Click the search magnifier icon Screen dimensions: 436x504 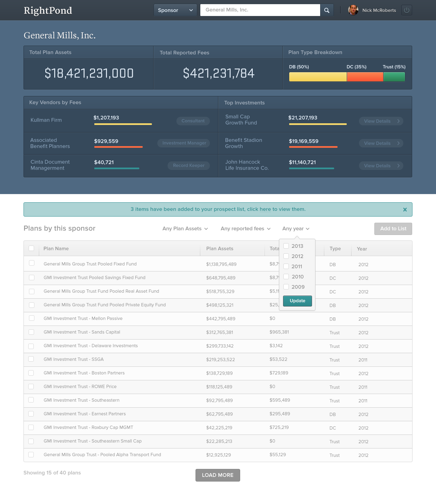[327, 10]
